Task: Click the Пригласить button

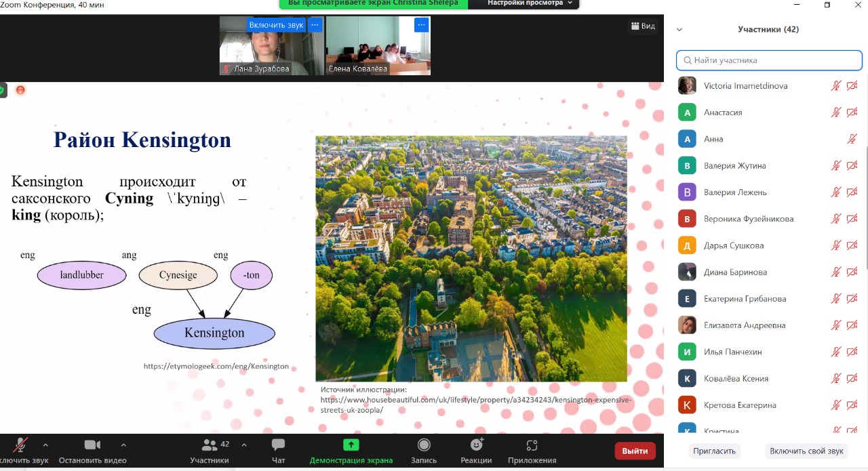Action: click(x=714, y=451)
